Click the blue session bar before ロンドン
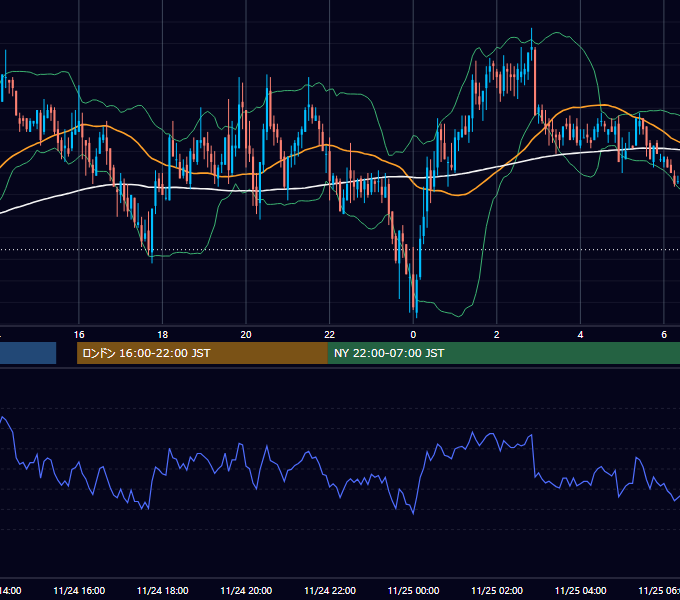 (x=28, y=353)
